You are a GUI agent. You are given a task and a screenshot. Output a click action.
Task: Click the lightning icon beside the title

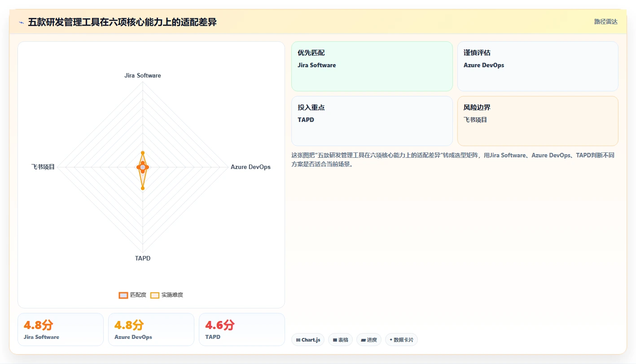22,22
